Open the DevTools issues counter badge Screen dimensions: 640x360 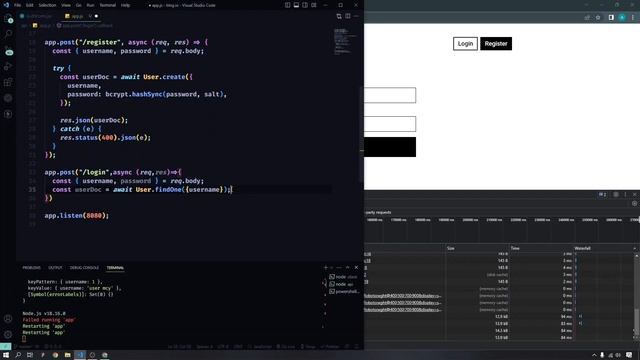click(x=602, y=194)
